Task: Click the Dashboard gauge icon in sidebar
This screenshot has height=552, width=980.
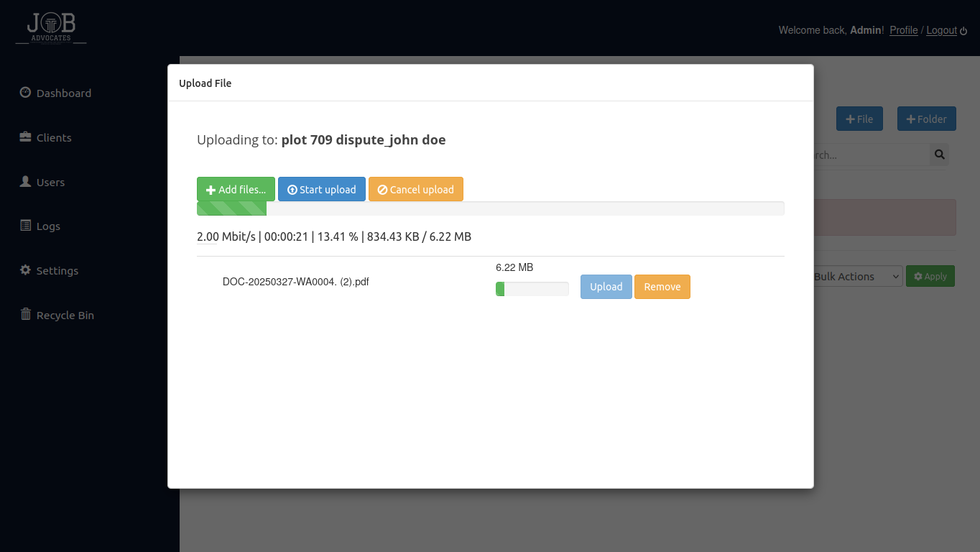Action: [25, 93]
